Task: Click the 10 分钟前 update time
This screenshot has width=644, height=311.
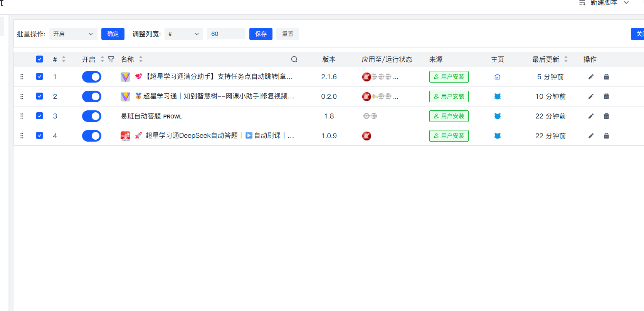Action: (550, 96)
